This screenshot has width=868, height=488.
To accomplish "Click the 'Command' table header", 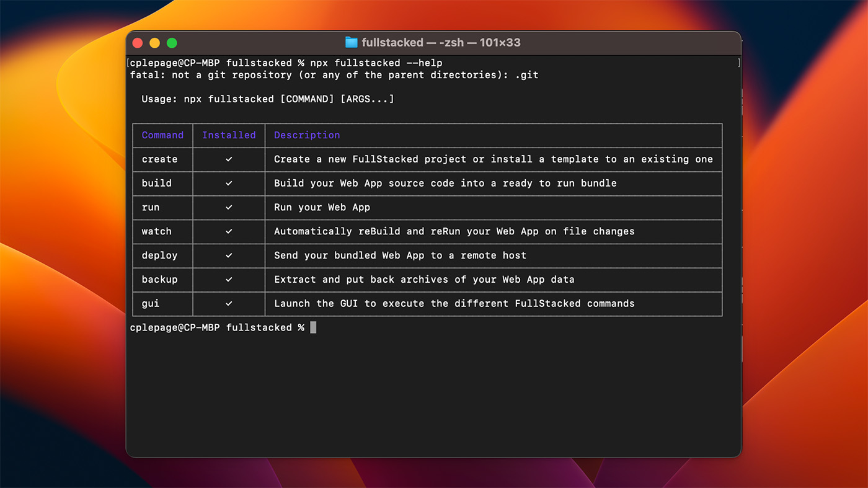I will coord(162,135).
